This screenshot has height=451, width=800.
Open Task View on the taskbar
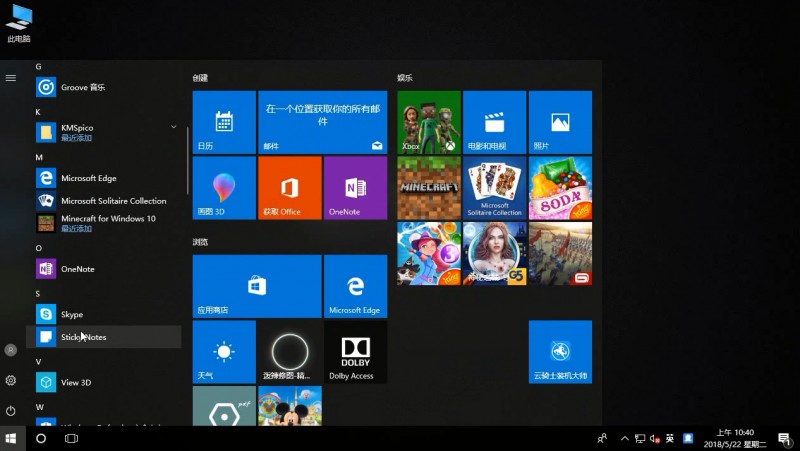click(71, 438)
